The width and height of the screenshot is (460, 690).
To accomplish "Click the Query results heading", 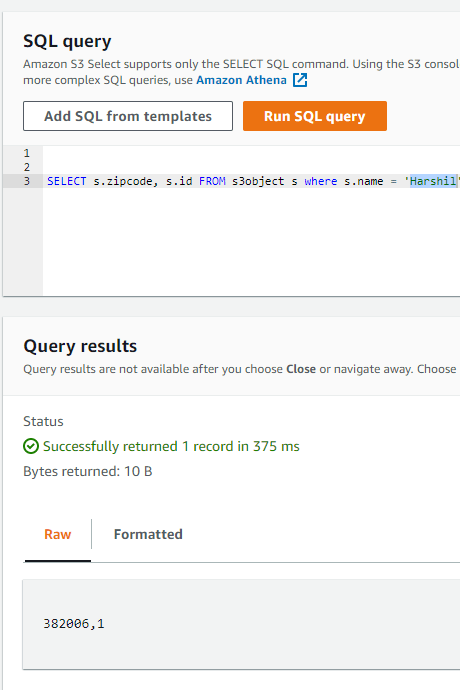I will (80, 346).
